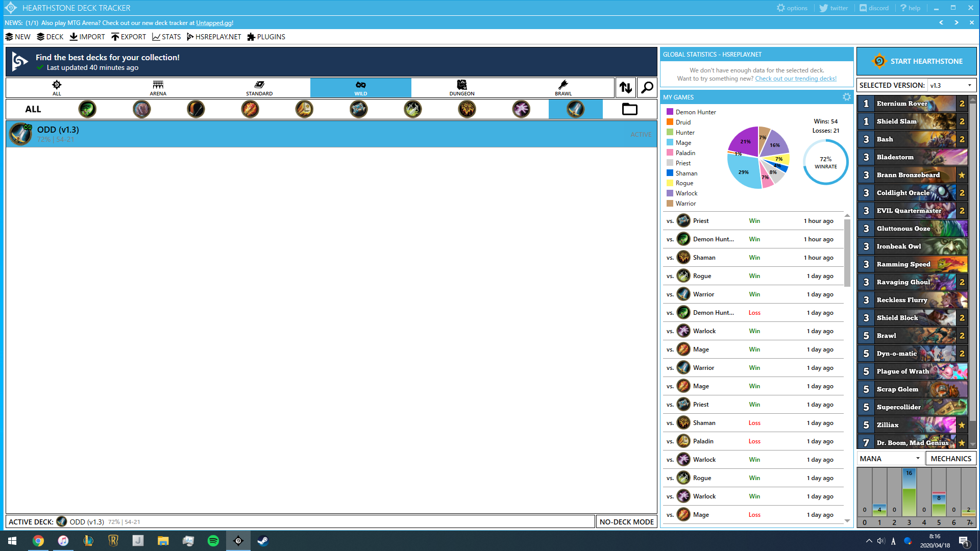Open the DECK menu
Screen dimensions: 980x551
click(50, 37)
